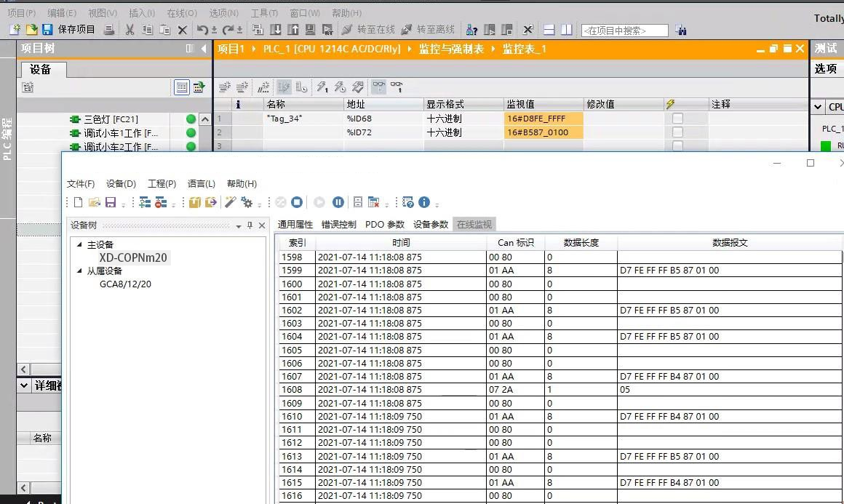844x504 pixels.
Task: Enable the modify checkbox for Tag_34 row
Action: 677,118
